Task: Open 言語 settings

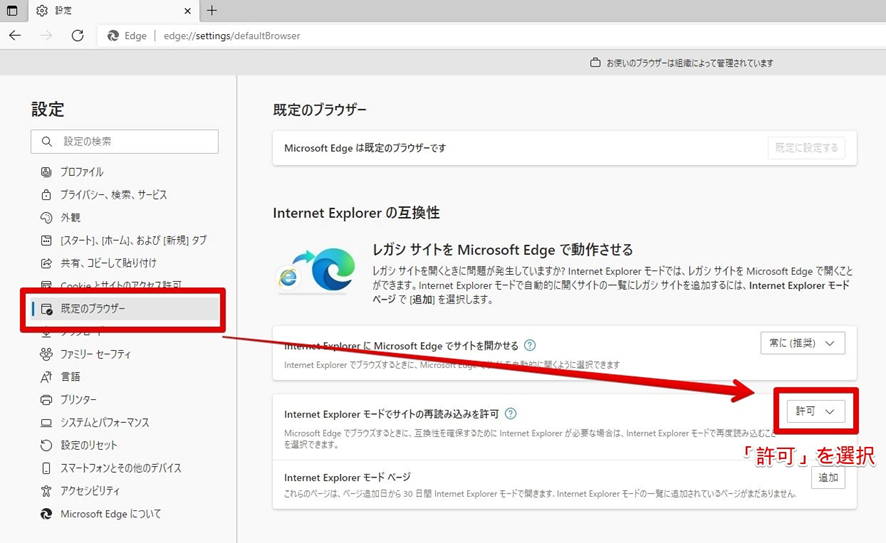Action: [x=70, y=377]
